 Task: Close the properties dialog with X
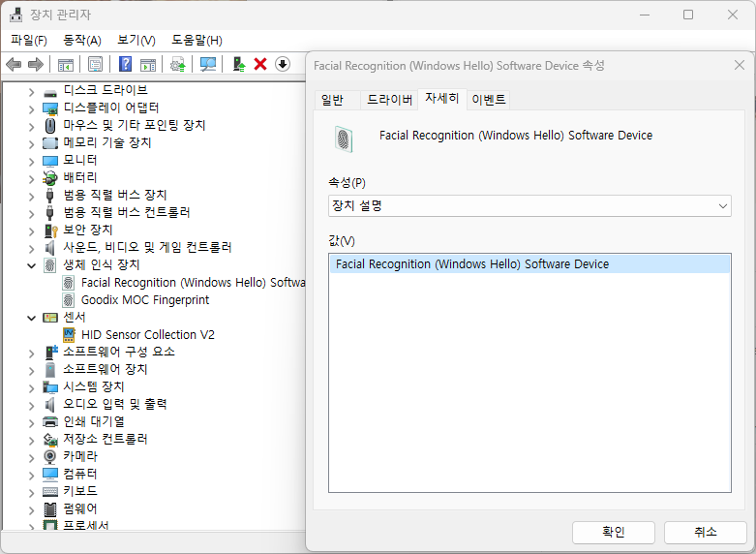point(740,65)
